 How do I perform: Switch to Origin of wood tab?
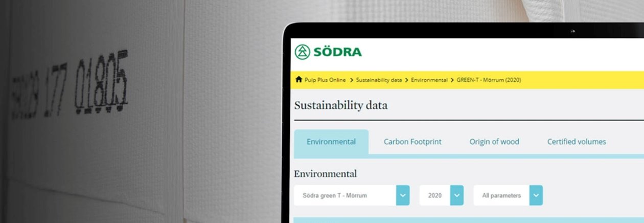click(x=494, y=142)
